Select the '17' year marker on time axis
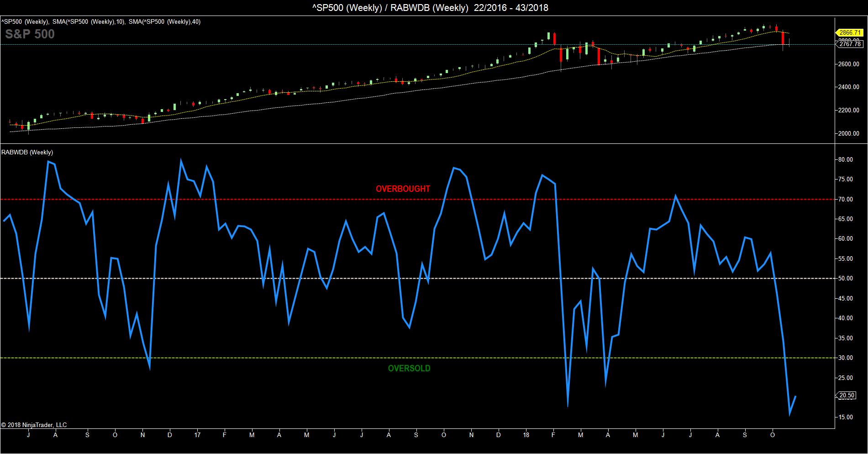 pos(197,435)
